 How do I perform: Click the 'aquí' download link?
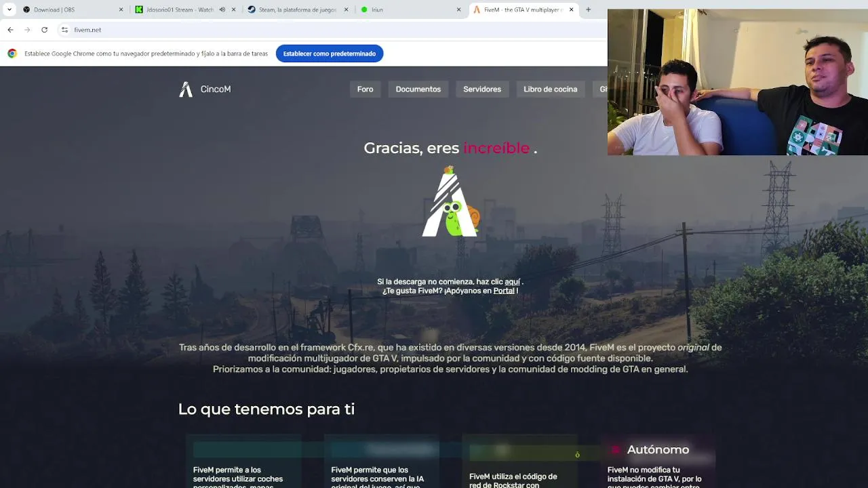[512, 282]
